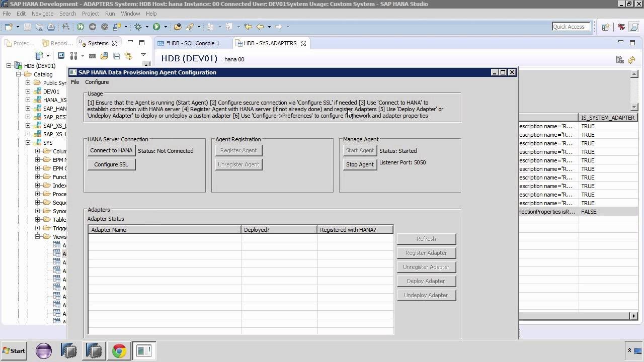Click the Link with Editor arrows icon
The height and width of the screenshot is (362, 644).
pos(128,56)
